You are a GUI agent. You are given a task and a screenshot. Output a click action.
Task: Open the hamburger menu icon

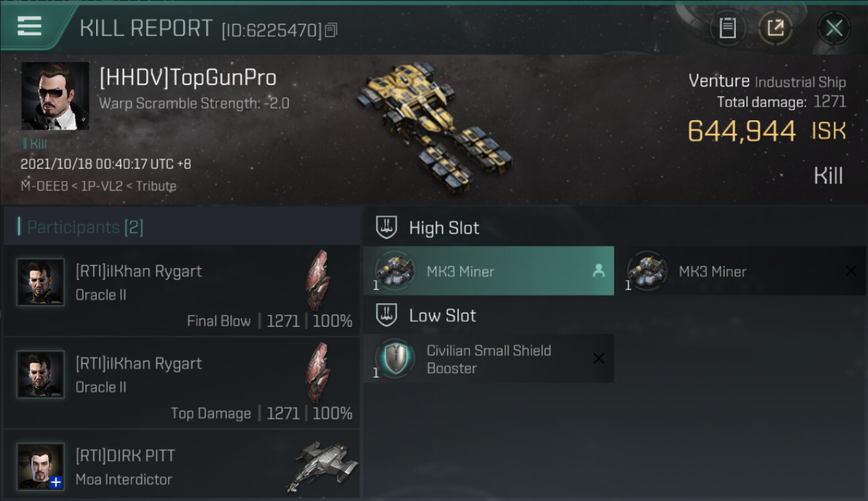point(29,26)
